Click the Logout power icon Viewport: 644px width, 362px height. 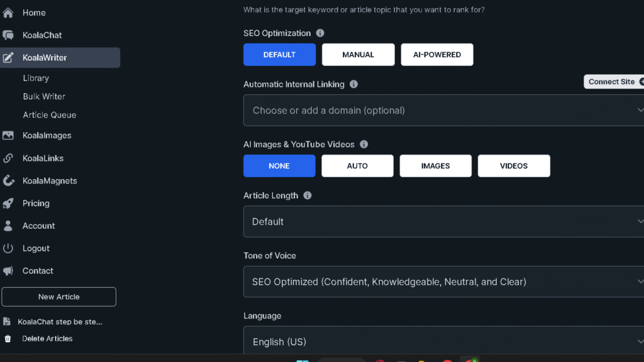(x=8, y=248)
